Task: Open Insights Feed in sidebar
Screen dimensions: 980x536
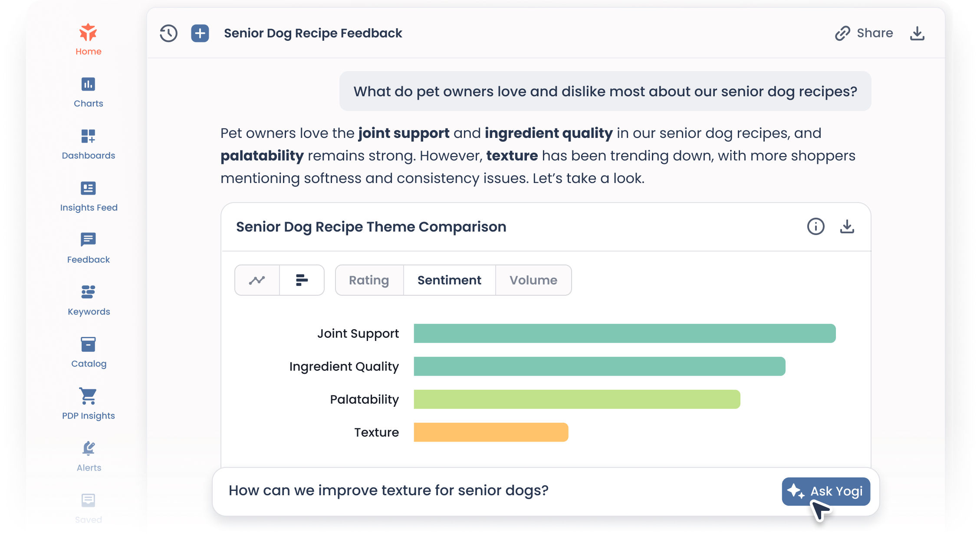Action: click(88, 196)
